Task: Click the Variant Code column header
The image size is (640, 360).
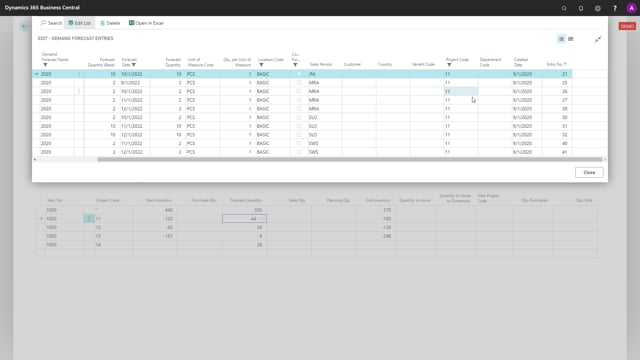Action: [423, 64]
